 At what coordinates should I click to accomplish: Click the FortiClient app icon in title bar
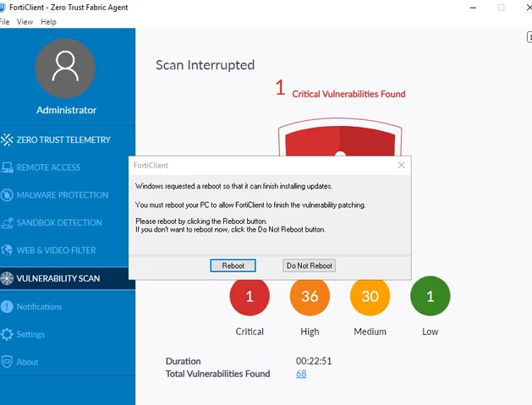[x=3, y=8]
